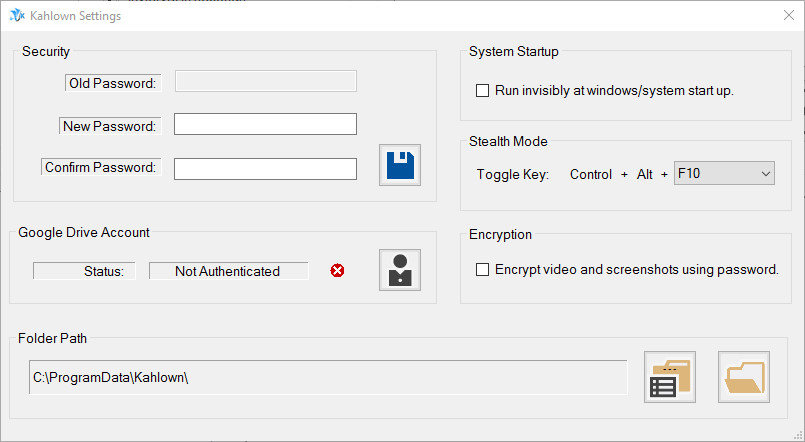
Task: Click the System Startup group heading
Action: tap(514, 52)
